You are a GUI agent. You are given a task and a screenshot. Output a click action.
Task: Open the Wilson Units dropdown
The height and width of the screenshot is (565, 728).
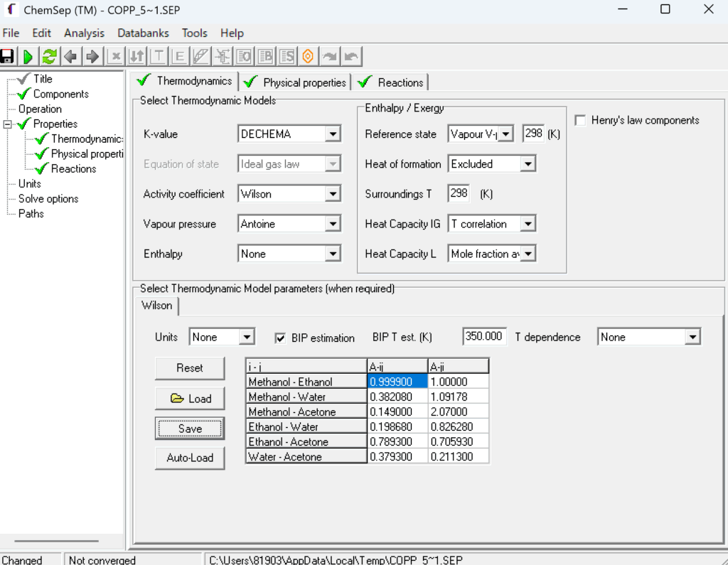coord(247,337)
